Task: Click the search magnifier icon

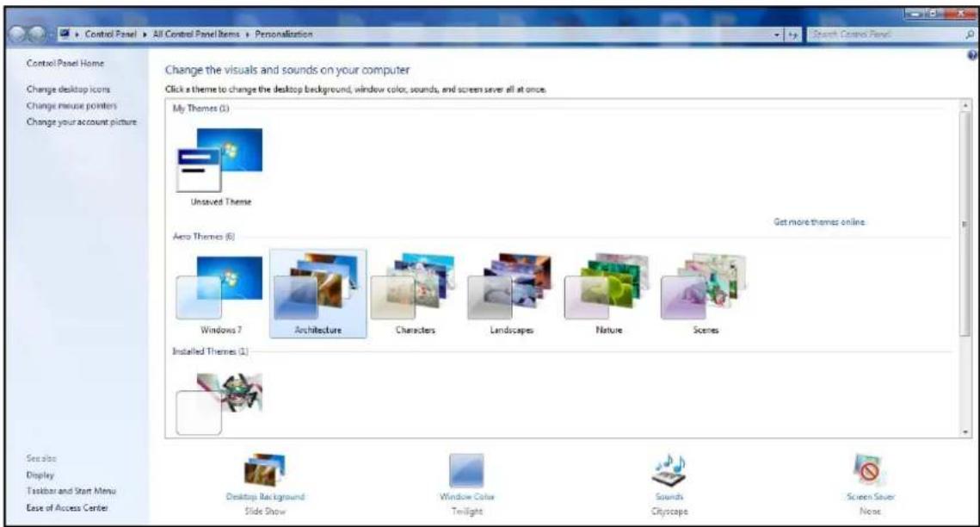Action: (970, 35)
